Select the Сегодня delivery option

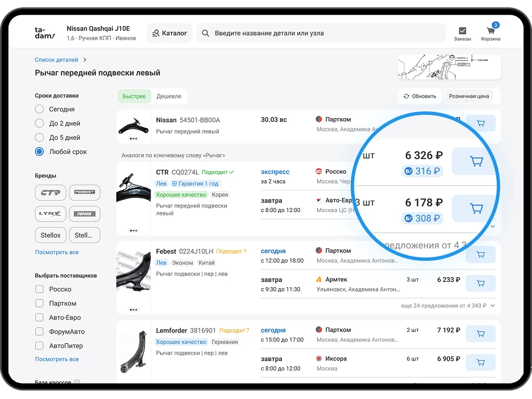[x=39, y=109]
